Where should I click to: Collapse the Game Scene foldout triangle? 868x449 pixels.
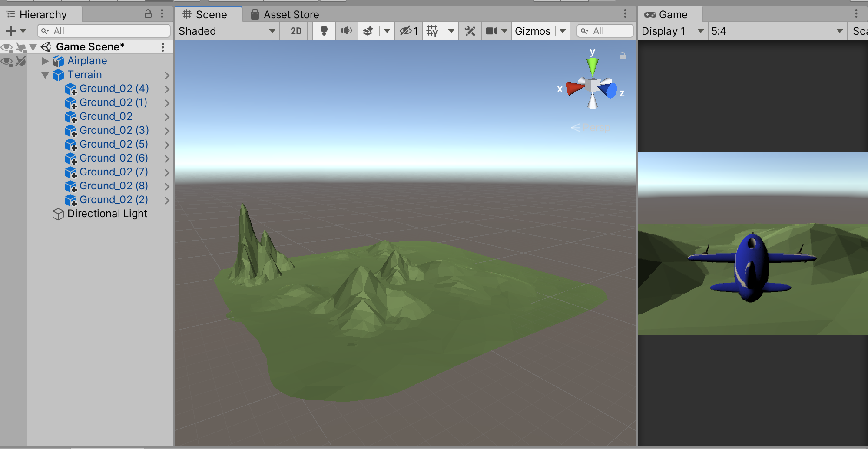(x=33, y=47)
